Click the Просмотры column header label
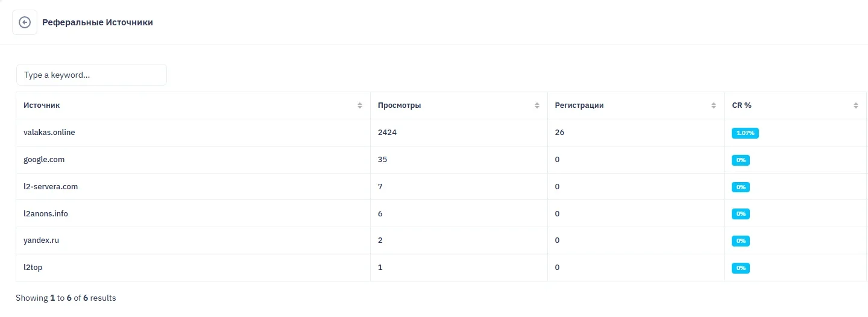This screenshot has width=868, height=317. (400, 105)
